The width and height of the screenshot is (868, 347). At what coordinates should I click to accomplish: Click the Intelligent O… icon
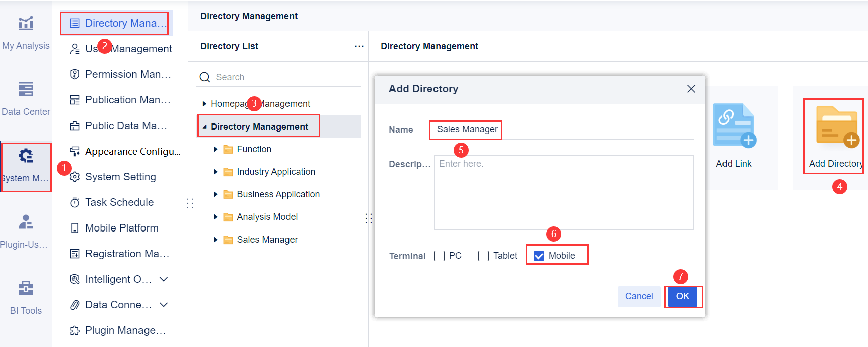[75, 279]
